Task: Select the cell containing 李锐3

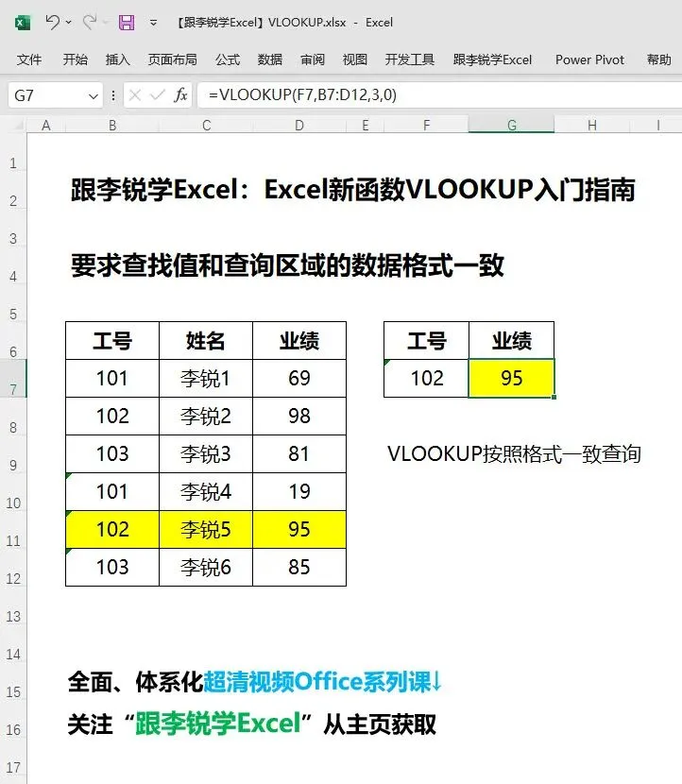Action: point(206,454)
